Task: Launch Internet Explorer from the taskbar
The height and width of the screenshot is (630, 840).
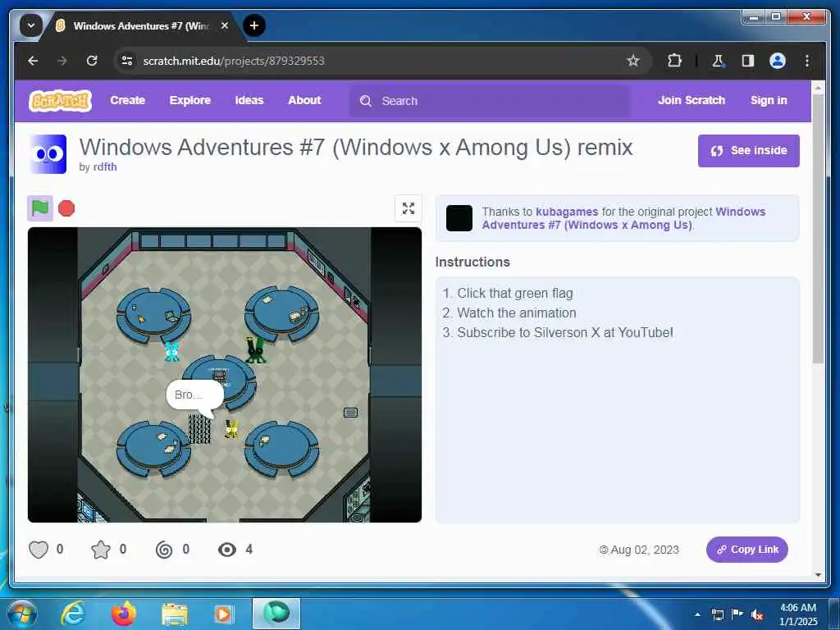Action: (73, 614)
